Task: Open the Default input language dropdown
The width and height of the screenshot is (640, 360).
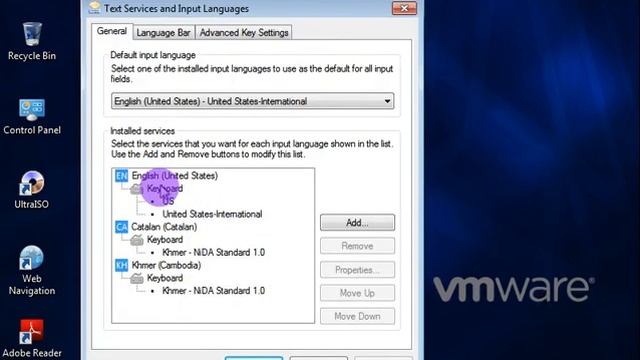Action: coord(252,101)
